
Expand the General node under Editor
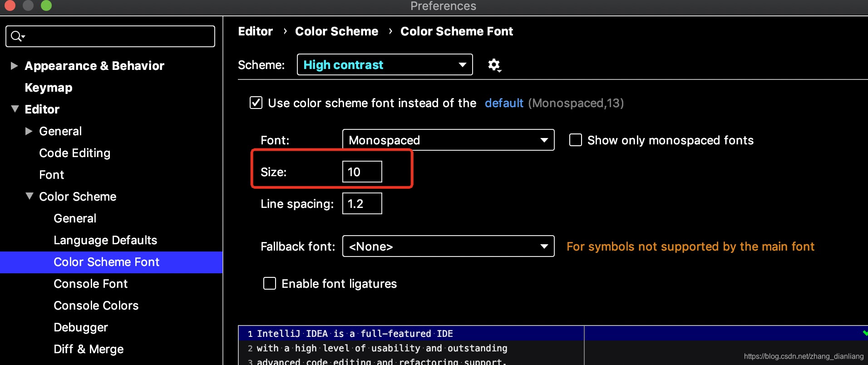click(x=29, y=131)
